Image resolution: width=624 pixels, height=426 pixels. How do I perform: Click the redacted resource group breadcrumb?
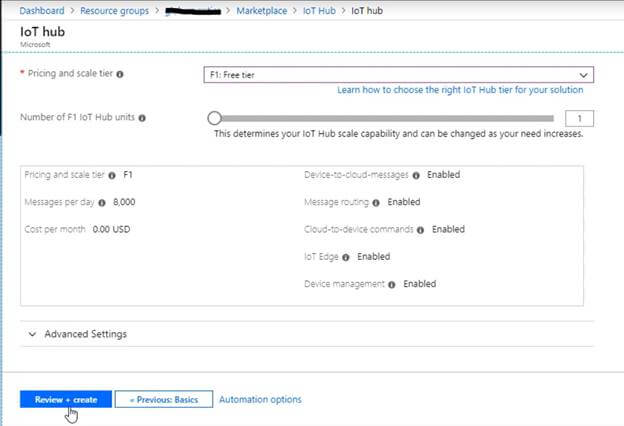[193, 11]
